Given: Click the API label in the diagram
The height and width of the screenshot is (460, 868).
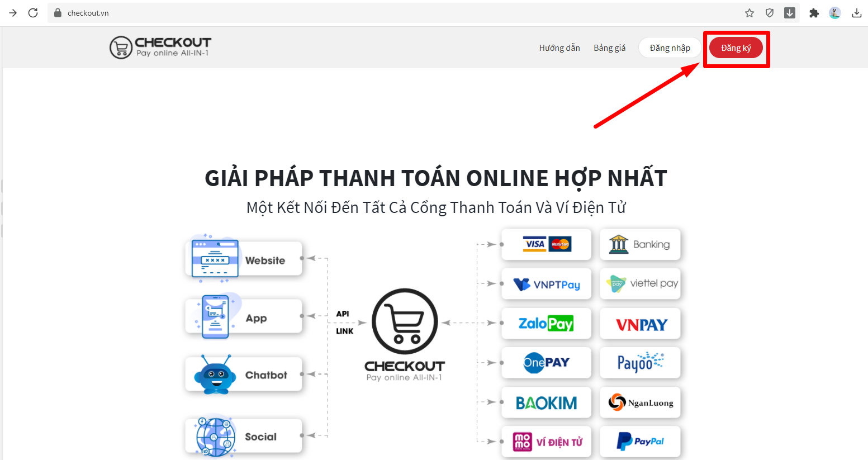Looking at the screenshot, I should (x=343, y=314).
